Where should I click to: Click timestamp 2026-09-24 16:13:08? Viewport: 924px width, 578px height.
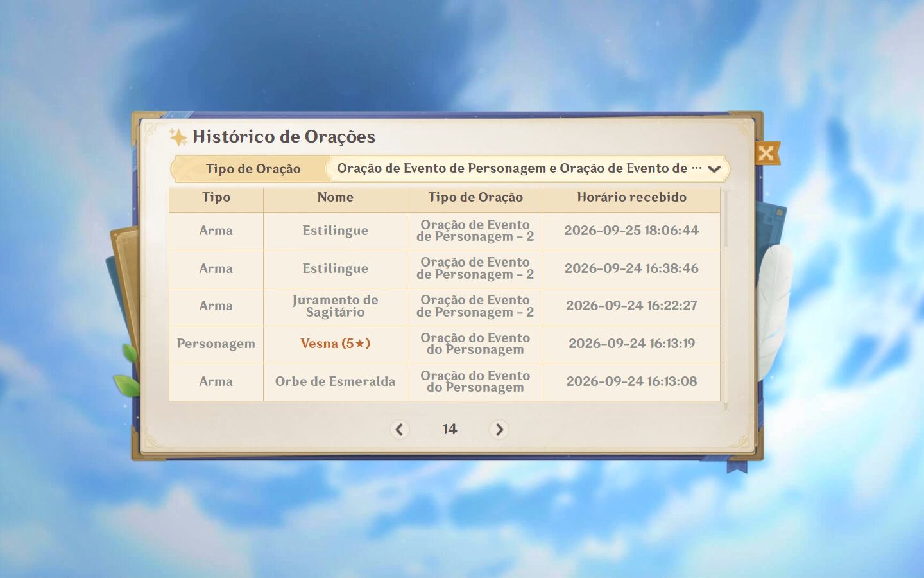tap(631, 381)
